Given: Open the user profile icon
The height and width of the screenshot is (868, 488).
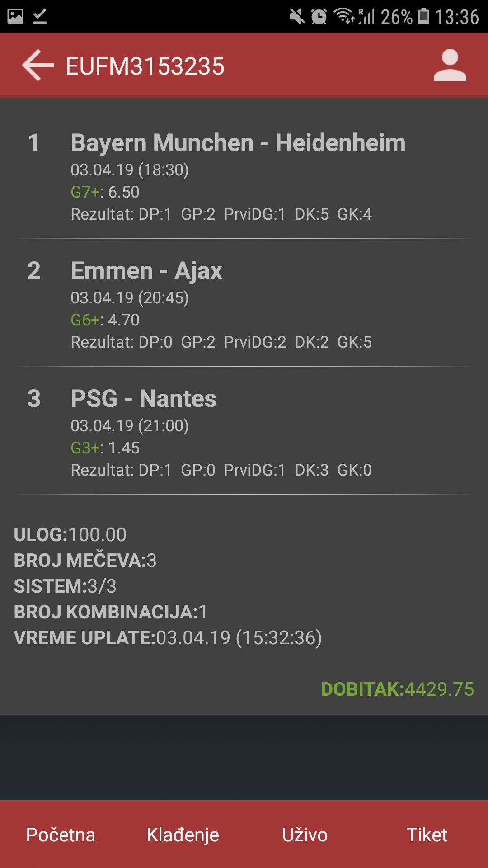Looking at the screenshot, I should [x=450, y=66].
